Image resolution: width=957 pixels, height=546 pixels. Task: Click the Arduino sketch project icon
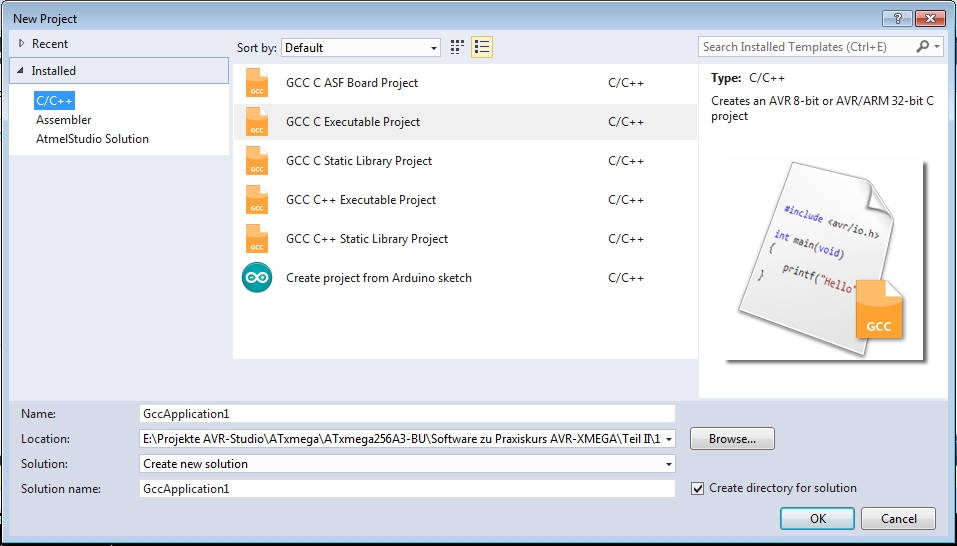coord(257,278)
